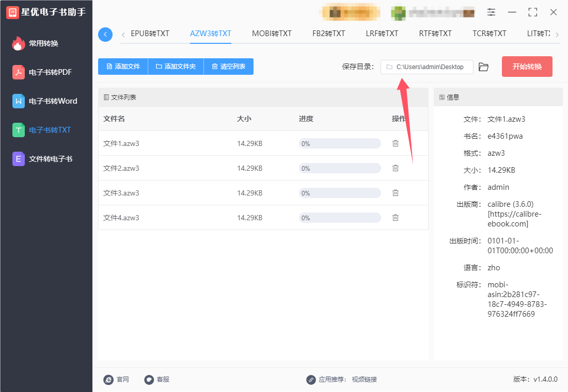Screen dimensions: 568x392
Task: Click the progress bar of 文件2.azw3
Action: coord(340,168)
